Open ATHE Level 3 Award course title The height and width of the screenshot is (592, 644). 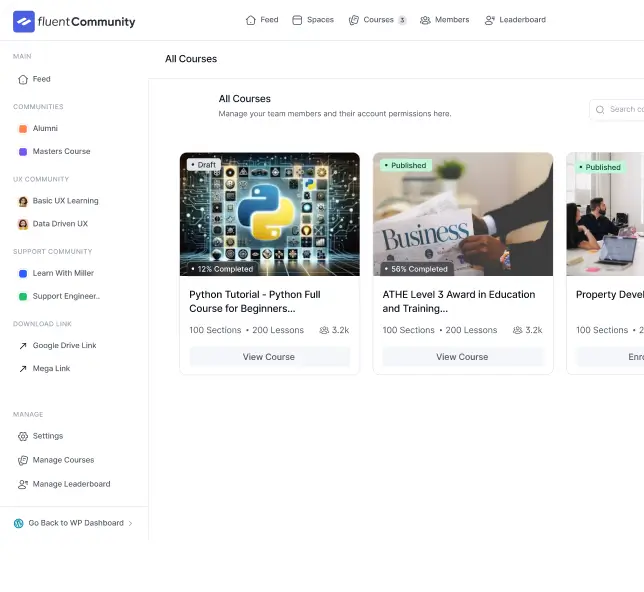coord(459,302)
